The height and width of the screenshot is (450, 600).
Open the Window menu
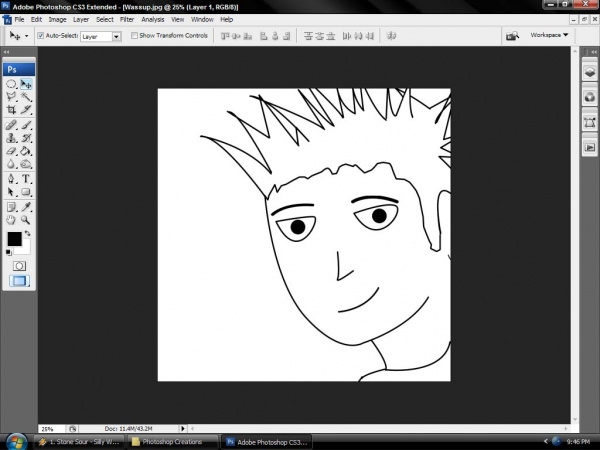(x=202, y=20)
